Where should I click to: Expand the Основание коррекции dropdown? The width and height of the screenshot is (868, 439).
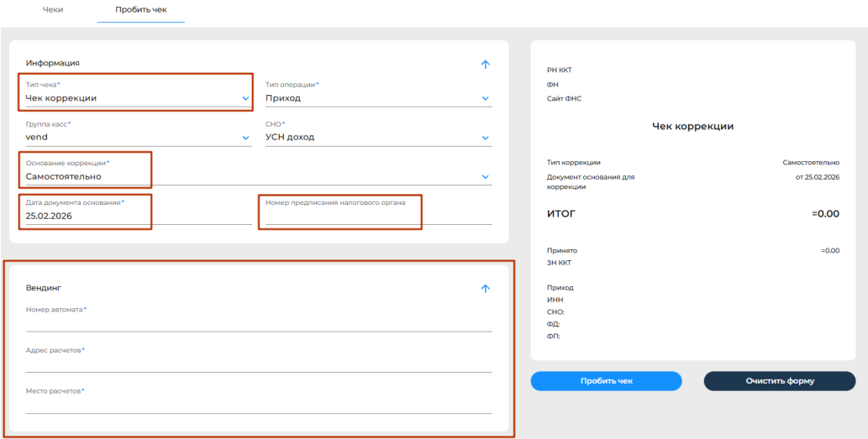[x=485, y=177]
